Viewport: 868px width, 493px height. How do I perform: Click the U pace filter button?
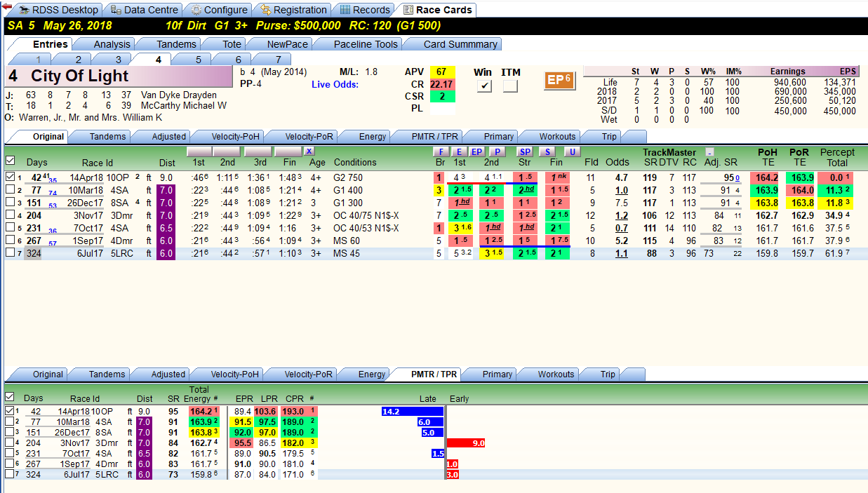572,151
